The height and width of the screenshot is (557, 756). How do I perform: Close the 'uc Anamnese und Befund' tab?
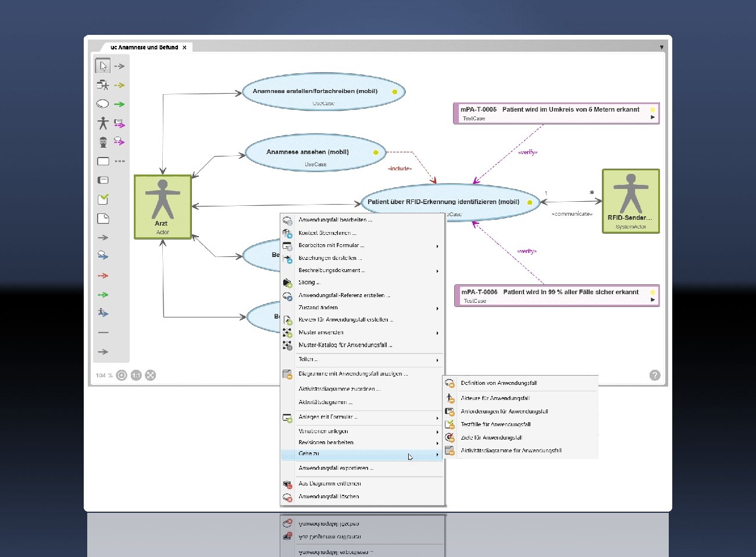pyautogui.click(x=184, y=48)
